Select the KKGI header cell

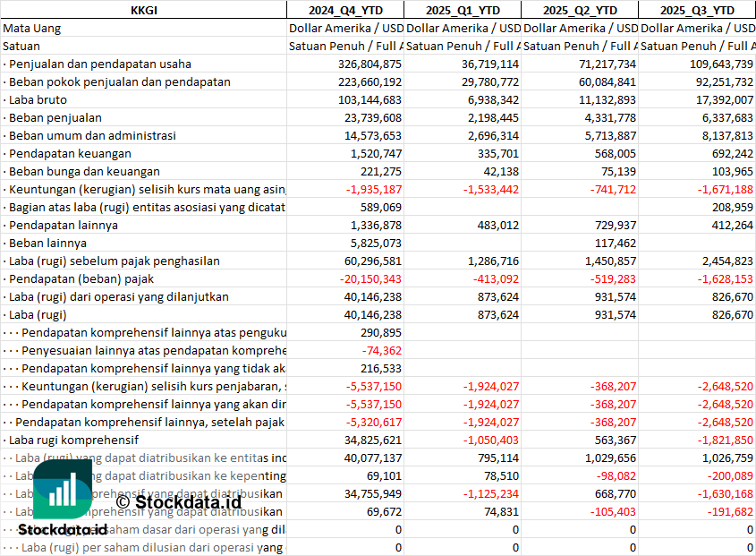pyautogui.click(x=144, y=10)
